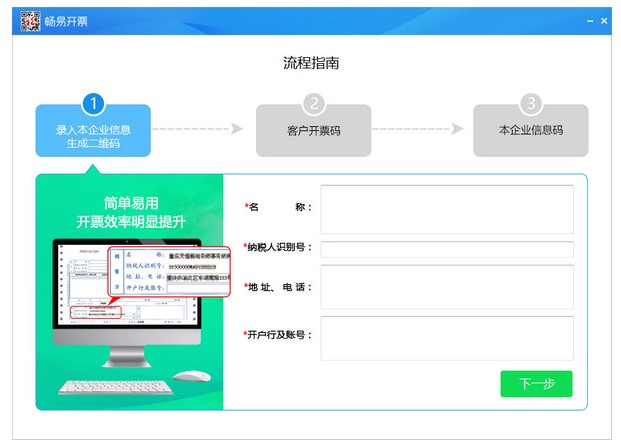This screenshot has height=448, width=621.
Task: Click the 开票效率明显提升 text
Action: click(131, 222)
